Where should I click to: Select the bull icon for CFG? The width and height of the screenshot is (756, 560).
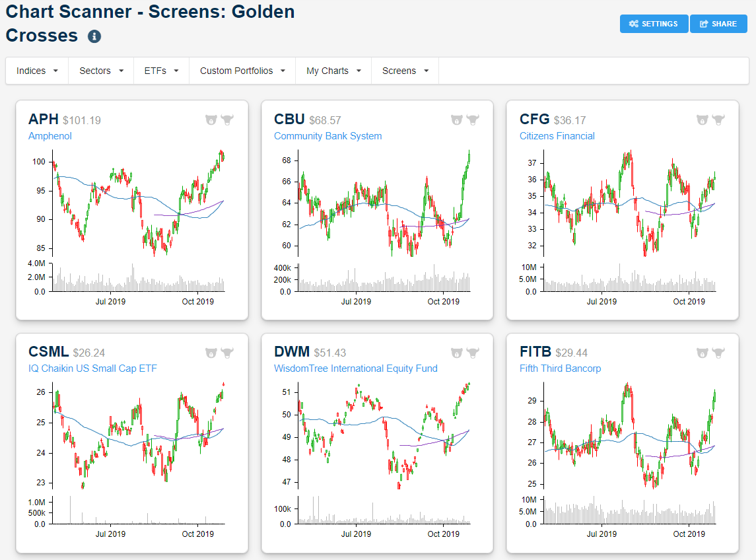click(x=718, y=120)
